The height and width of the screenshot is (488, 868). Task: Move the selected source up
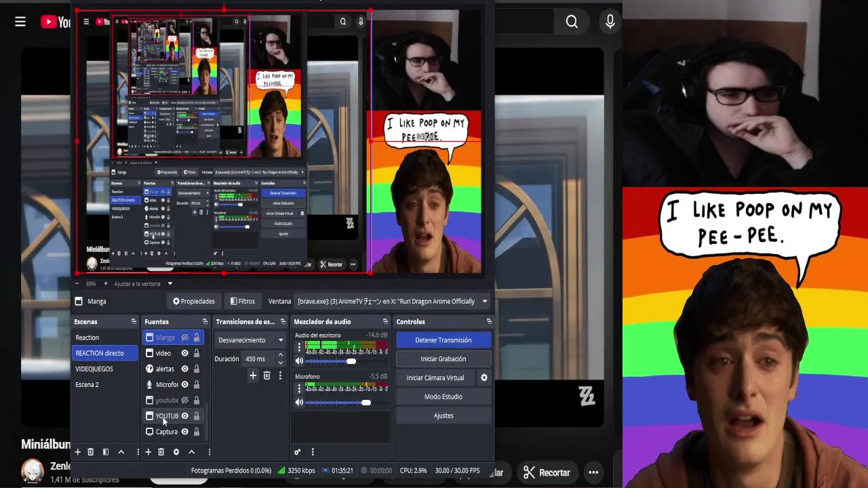tap(191, 452)
